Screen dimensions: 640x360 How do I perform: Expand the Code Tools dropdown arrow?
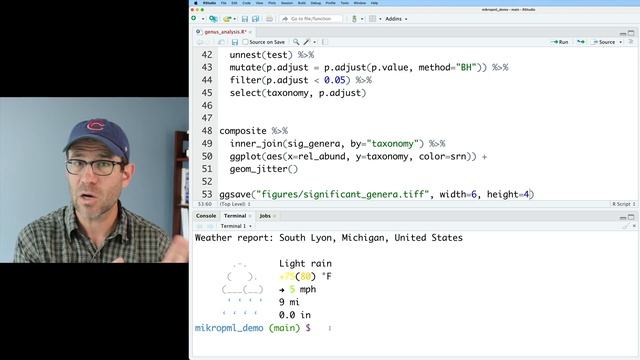(x=314, y=42)
